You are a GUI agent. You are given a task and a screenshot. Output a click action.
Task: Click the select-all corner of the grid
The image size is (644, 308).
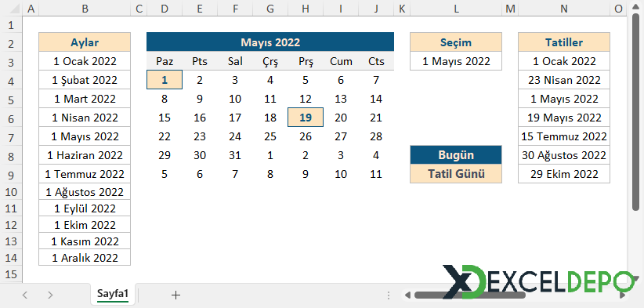point(11,9)
